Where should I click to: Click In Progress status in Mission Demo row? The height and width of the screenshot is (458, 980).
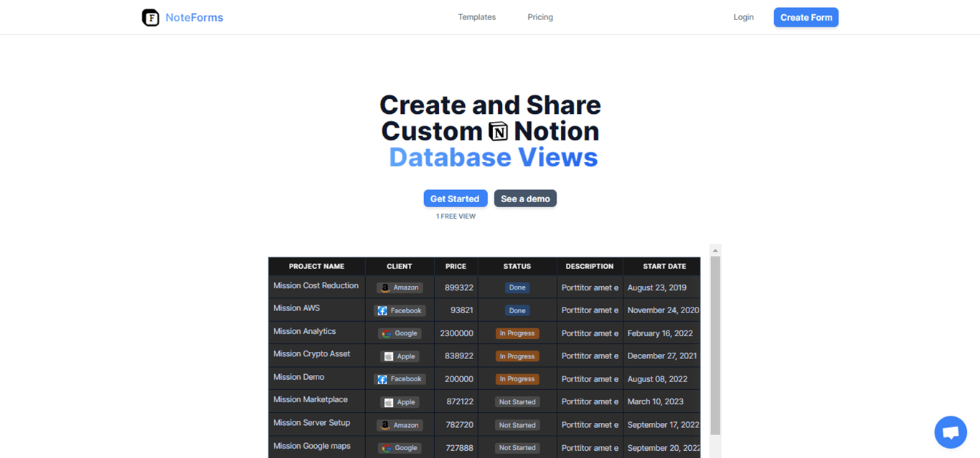click(517, 379)
